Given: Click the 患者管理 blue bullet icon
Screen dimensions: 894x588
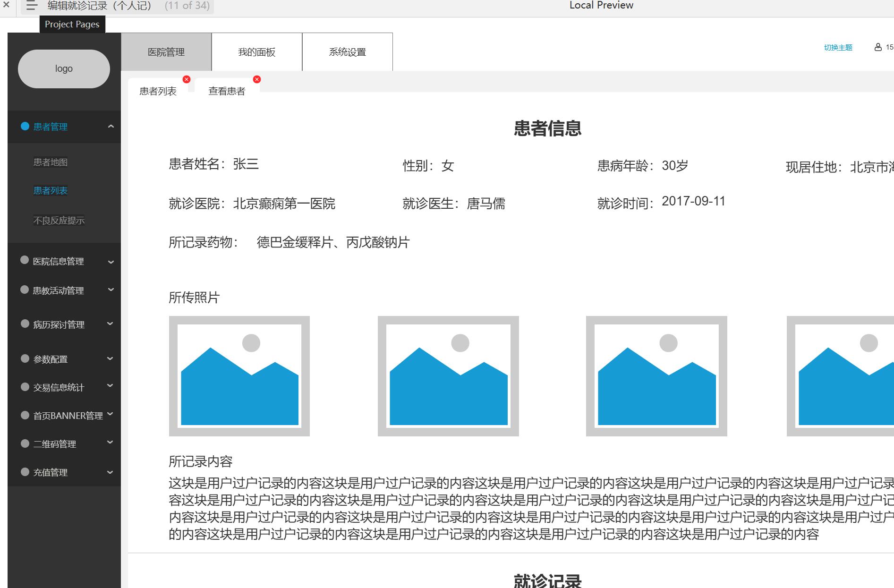Looking at the screenshot, I should tap(25, 126).
